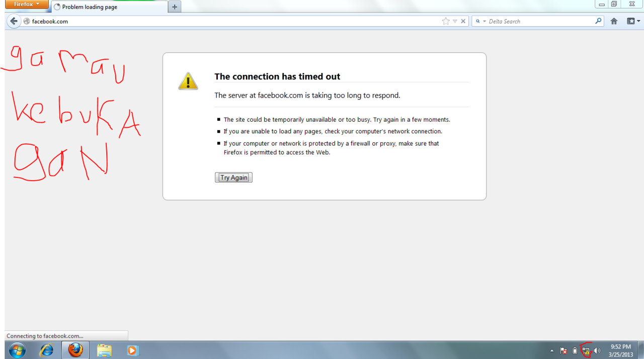Screen dimensions: 644x359
Task: Click the Try Again button
Action: (x=233, y=177)
